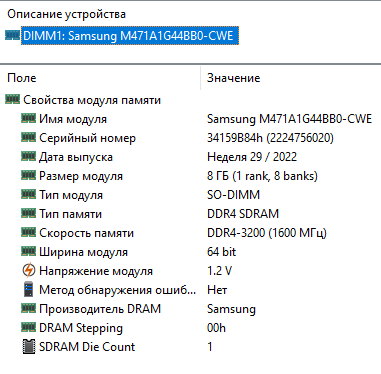Click the Samsung value for DRAM manufacturer
Image resolution: width=381 pixels, height=374 pixels.
pos(231,309)
